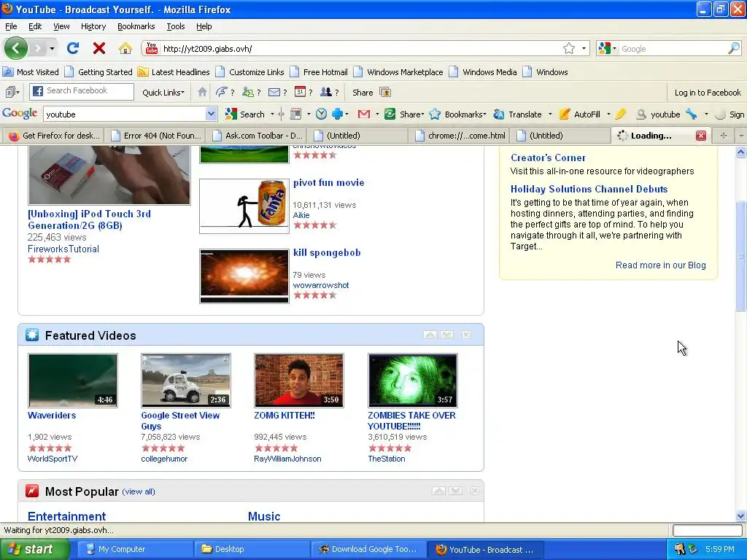This screenshot has width=747, height=560.
Task: Expand the address bar URL history dropdown
Action: click(584, 48)
